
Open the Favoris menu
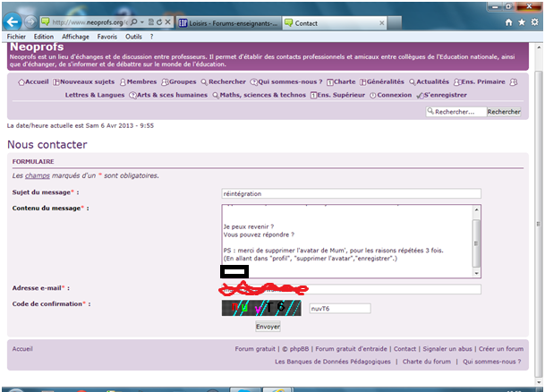pyautogui.click(x=107, y=37)
